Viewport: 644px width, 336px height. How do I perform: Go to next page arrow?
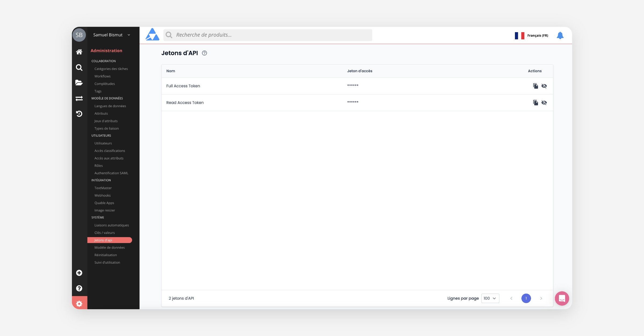pyautogui.click(x=541, y=298)
